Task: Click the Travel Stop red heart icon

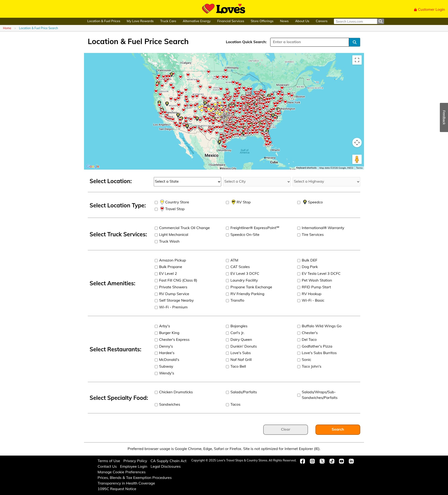Action: [x=162, y=209]
